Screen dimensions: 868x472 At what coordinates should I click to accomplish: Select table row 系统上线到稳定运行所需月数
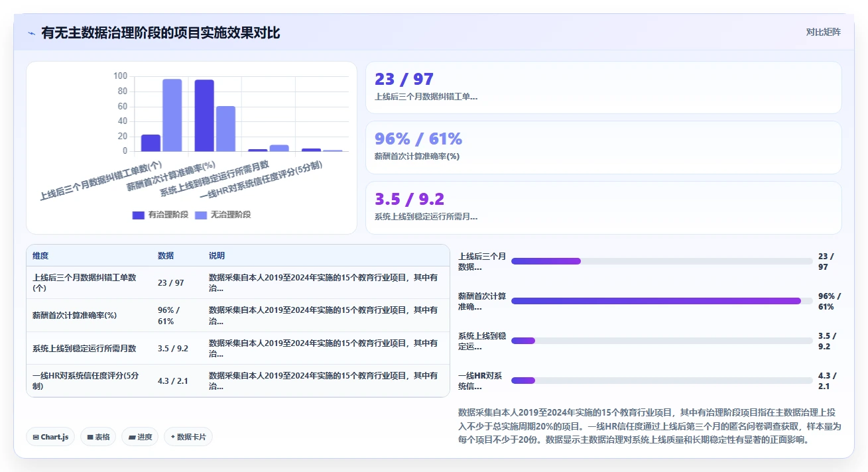238,348
